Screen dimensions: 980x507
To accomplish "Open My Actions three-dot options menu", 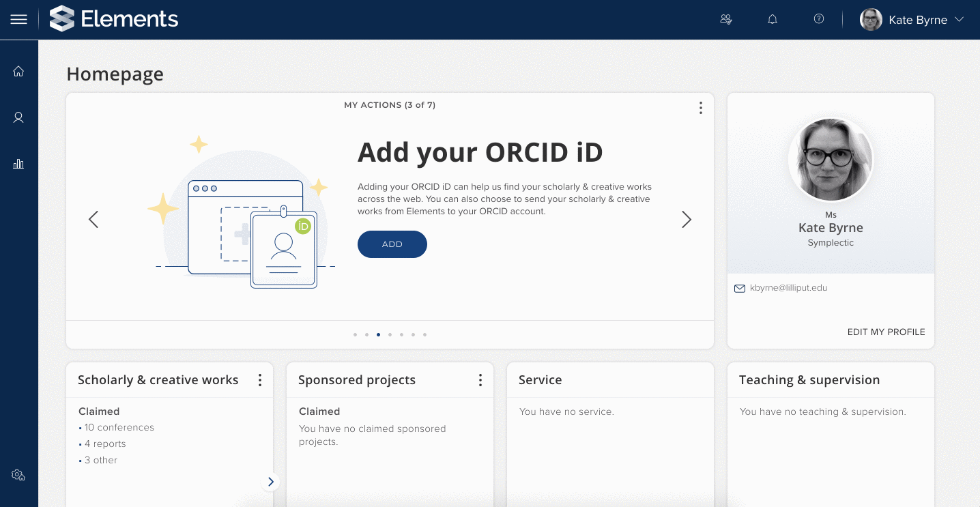I will [x=700, y=108].
